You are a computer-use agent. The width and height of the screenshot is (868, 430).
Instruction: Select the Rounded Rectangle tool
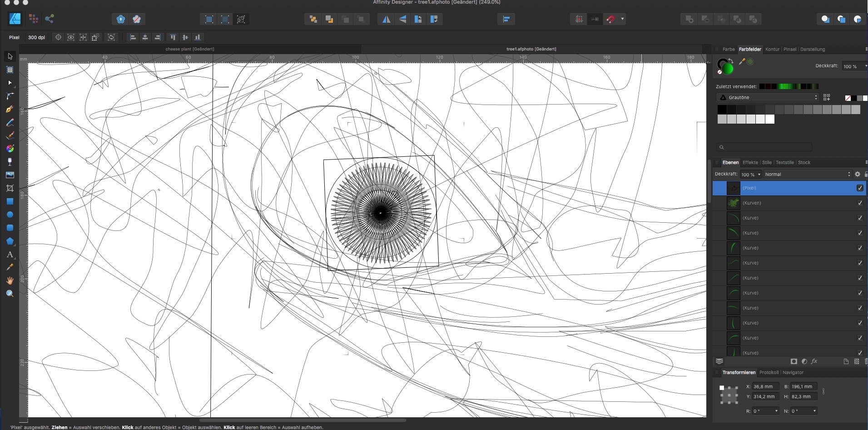tap(10, 228)
